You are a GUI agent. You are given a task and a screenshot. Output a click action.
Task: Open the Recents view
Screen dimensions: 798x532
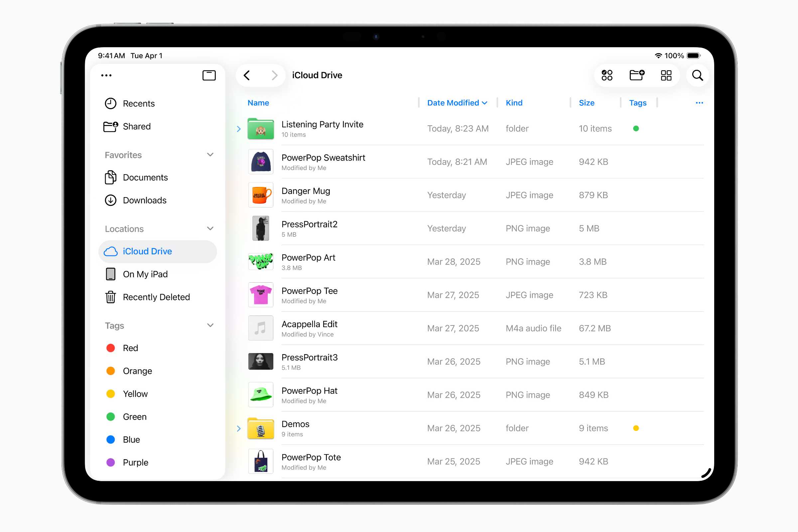[139, 103]
